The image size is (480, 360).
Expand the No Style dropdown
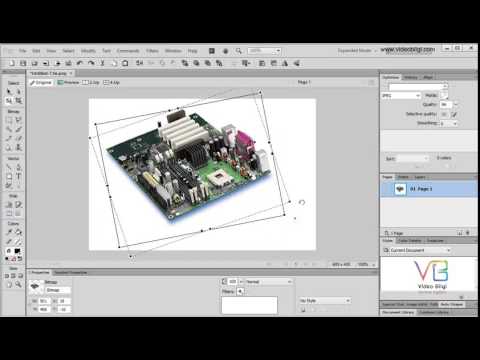(x=325, y=300)
